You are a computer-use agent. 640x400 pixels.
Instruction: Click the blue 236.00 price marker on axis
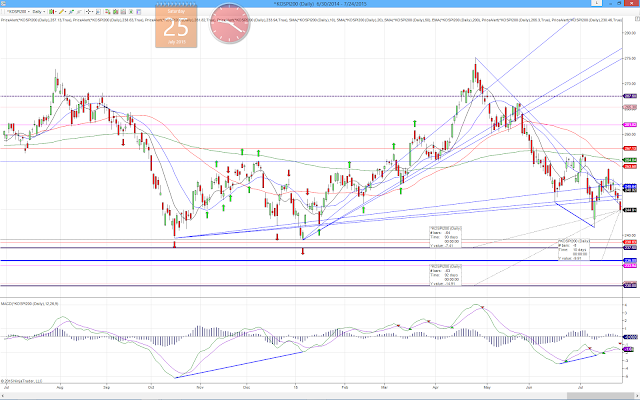coord(630,260)
